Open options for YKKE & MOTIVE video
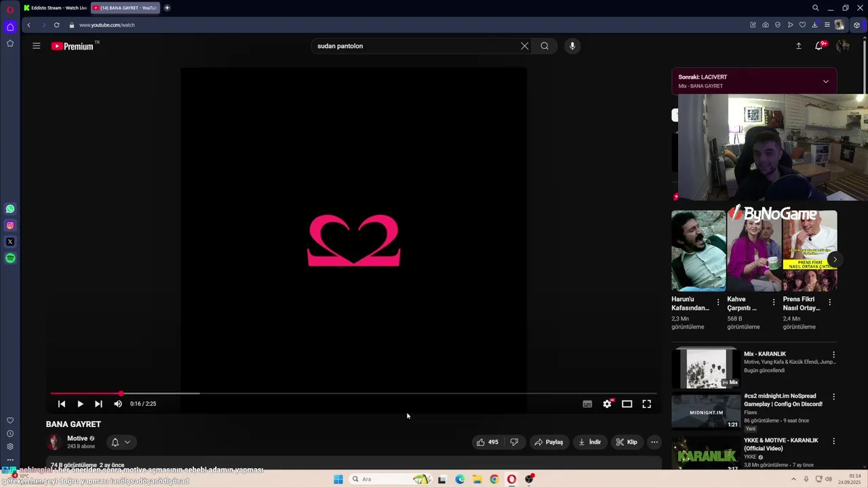 coord(834,441)
